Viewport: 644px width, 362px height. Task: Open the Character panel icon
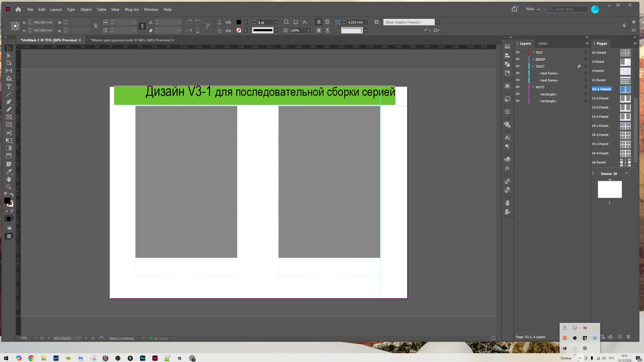[507, 138]
